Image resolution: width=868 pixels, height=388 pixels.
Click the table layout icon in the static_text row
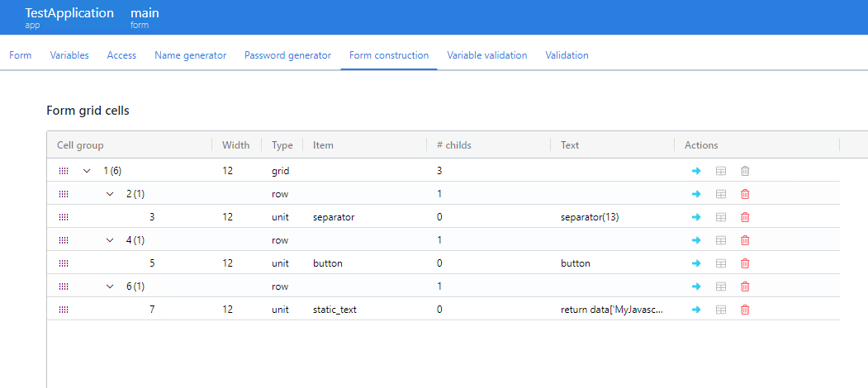[x=721, y=310]
